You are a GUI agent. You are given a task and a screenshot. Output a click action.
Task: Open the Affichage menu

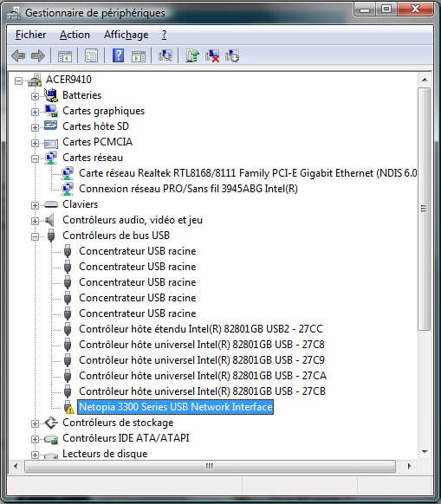click(126, 35)
